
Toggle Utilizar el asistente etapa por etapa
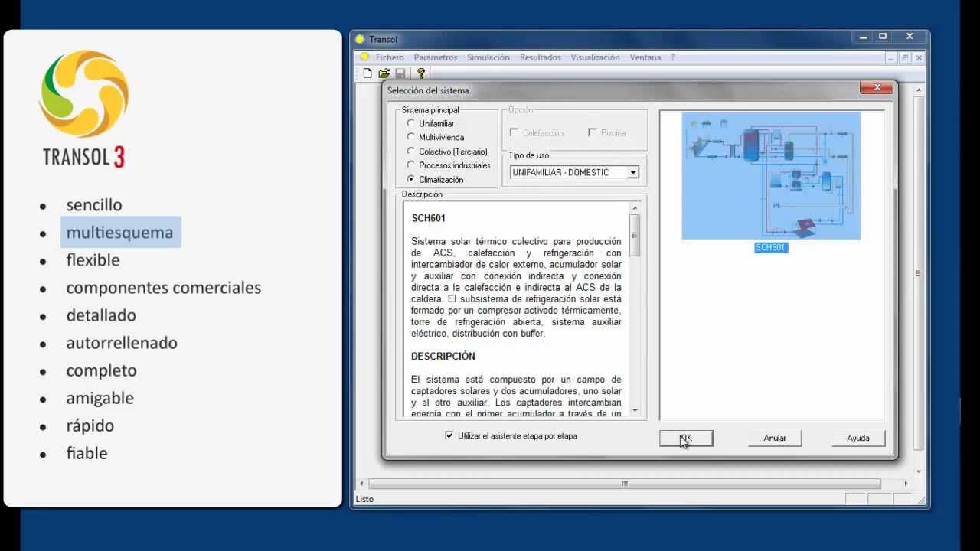click(449, 435)
